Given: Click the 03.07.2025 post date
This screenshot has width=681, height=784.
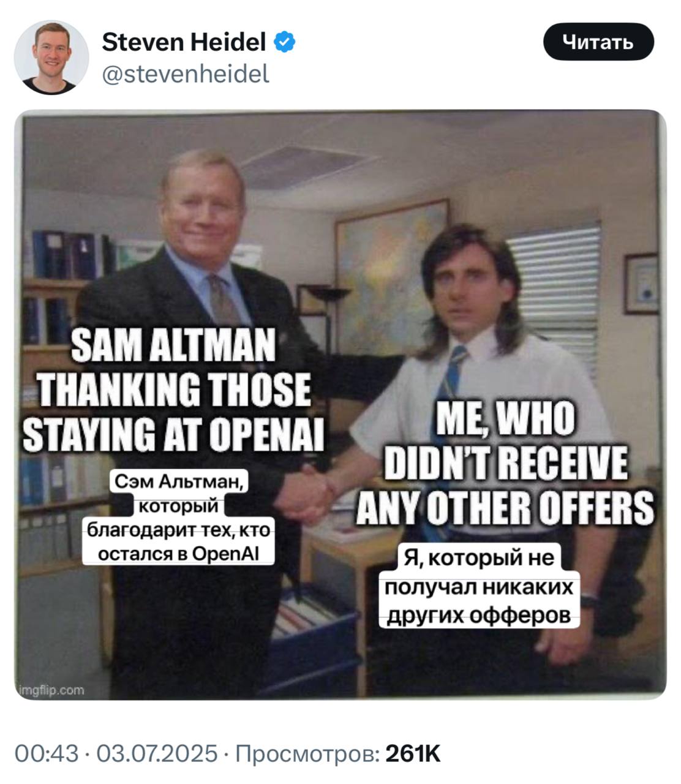Looking at the screenshot, I should (157, 753).
